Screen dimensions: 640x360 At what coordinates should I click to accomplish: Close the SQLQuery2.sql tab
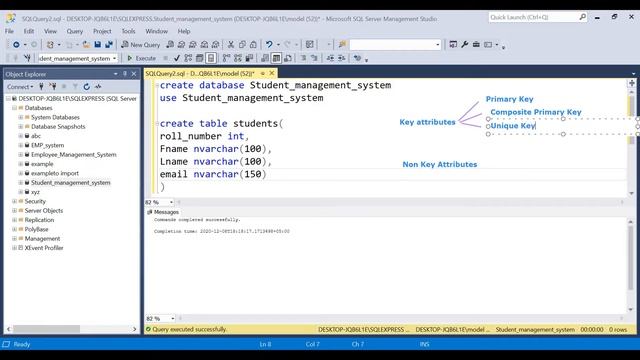[272, 73]
